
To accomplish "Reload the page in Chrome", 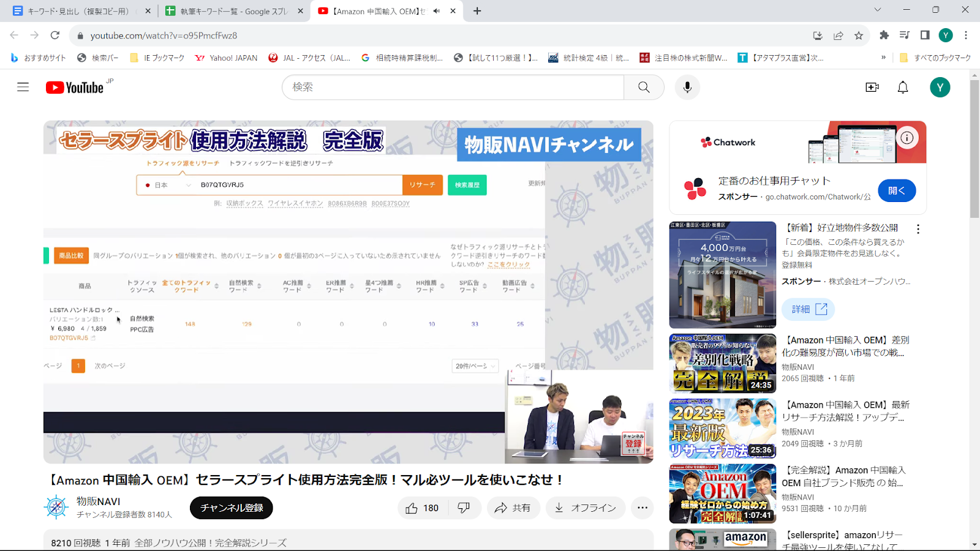I will click(x=55, y=36).
